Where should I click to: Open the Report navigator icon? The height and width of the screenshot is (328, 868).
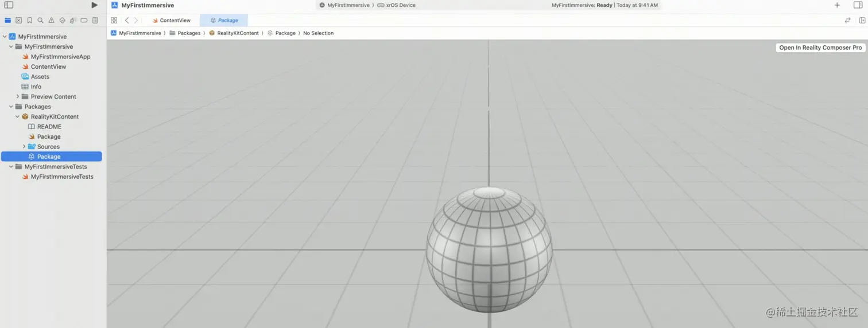pyautogui.click(x=95, y=20)
